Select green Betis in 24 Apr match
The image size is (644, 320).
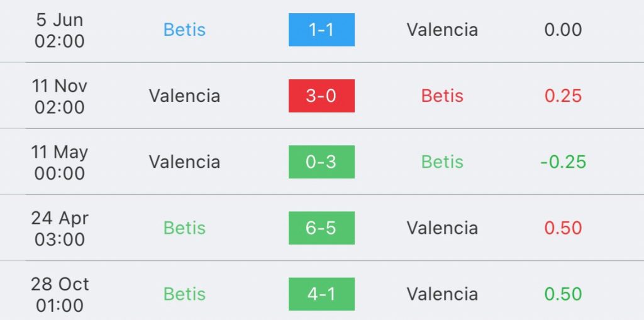(184, 228)
